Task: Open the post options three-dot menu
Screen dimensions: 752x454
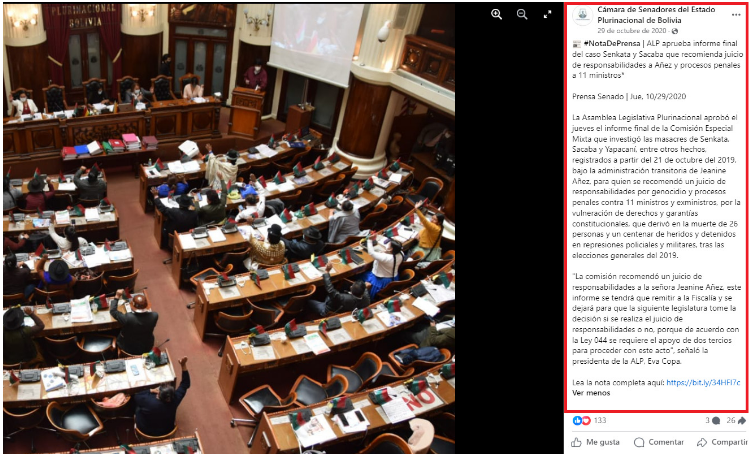Action: tap(736, 15)
